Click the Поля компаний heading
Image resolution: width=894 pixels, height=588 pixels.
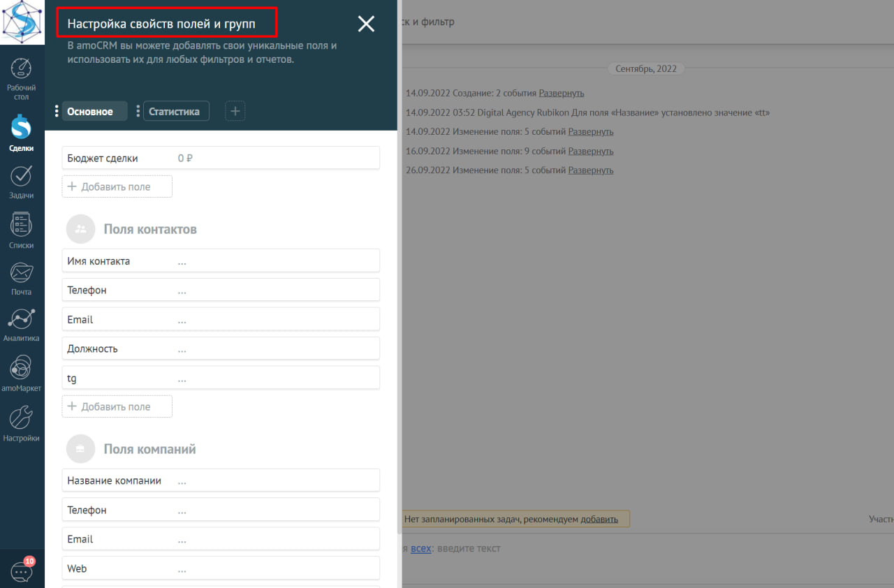tap(149, 449)
